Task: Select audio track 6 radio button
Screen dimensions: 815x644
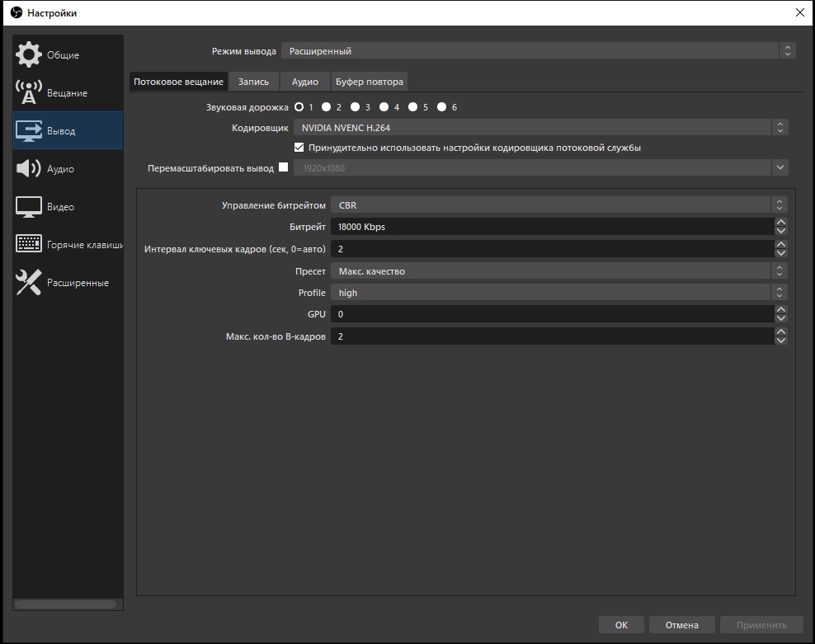Action: (442, 106)
